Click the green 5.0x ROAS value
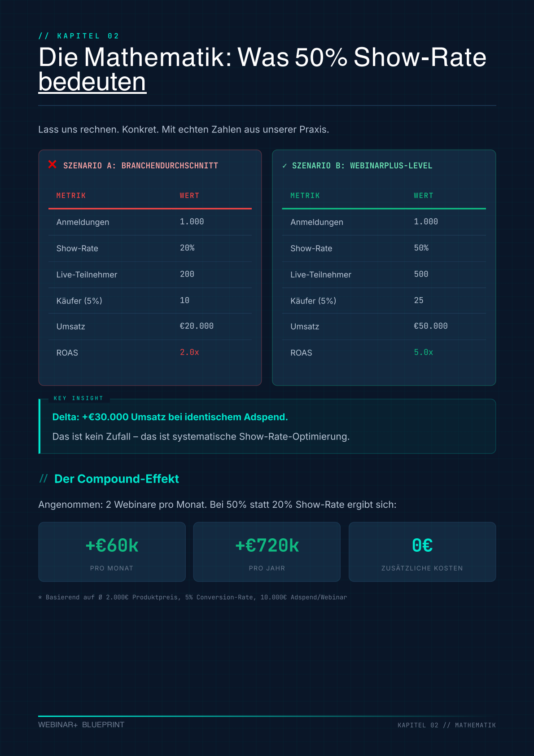Image resolution: width=534 pixels, height=756 pixels. pyautogui.click(x=423, y=352)
